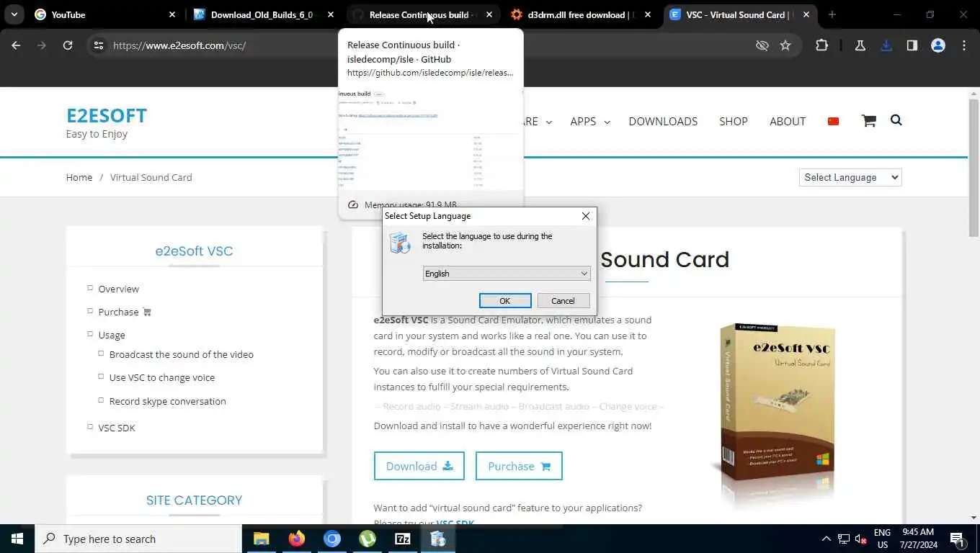The width and height of the screenshot is (980, 553).
Task: Open DOWNLOADS menu item
Action: click(663, 121)
